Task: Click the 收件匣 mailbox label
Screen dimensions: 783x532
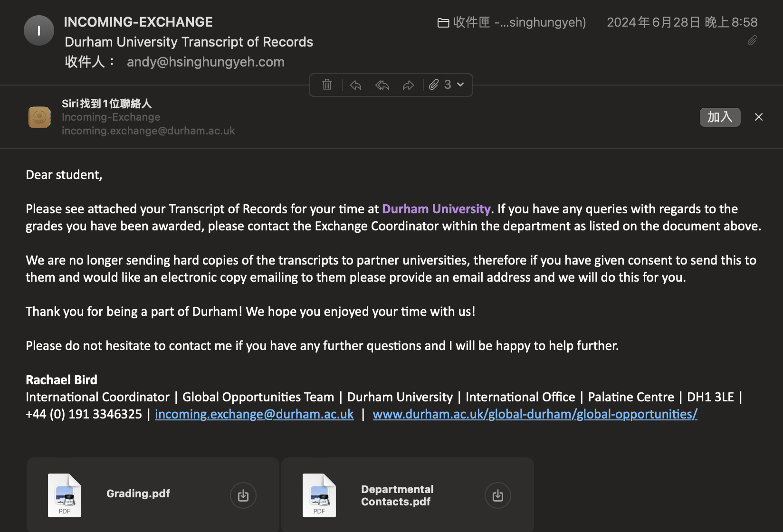Action: click(x=519, y=22)
